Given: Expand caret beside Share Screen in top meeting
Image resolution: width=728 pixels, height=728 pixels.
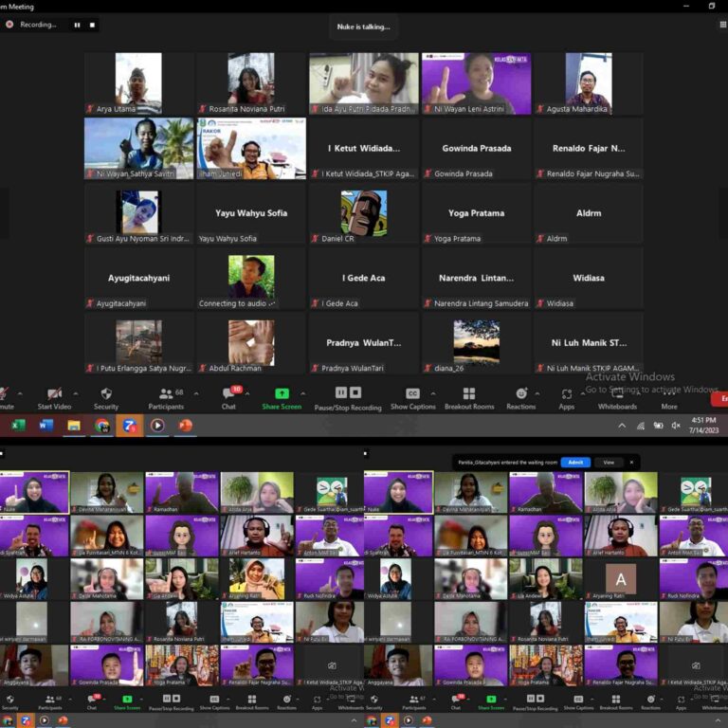Looking at the screenshot, I should pos(302,393).
